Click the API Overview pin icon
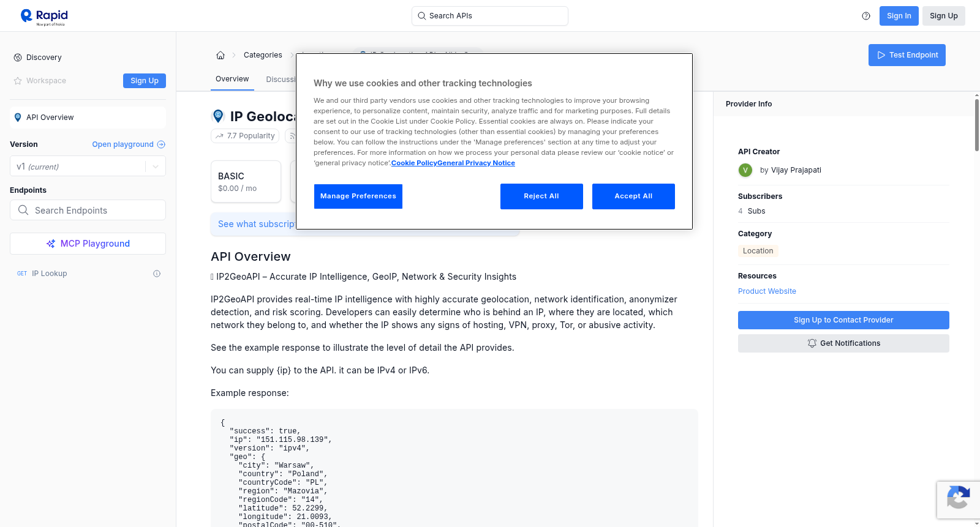The width and height of the screenshot is (980, 527). (x=18, y=118)
